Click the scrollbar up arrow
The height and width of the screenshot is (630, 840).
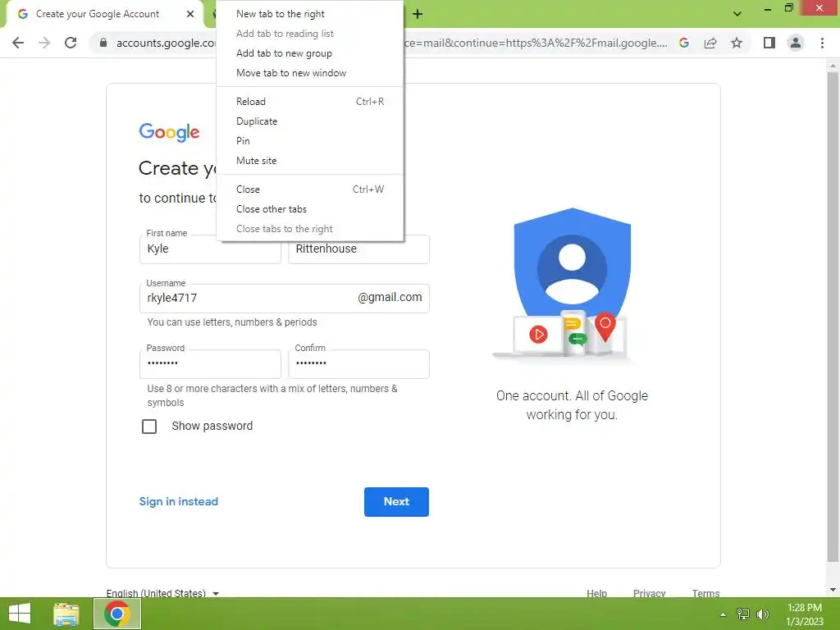point(833,66)
